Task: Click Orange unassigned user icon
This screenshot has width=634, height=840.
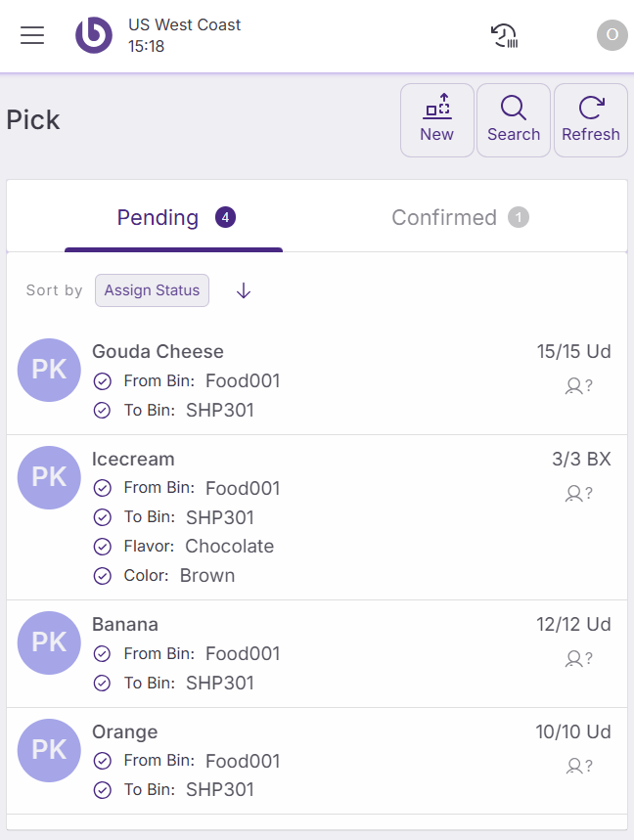Action: 578,766
